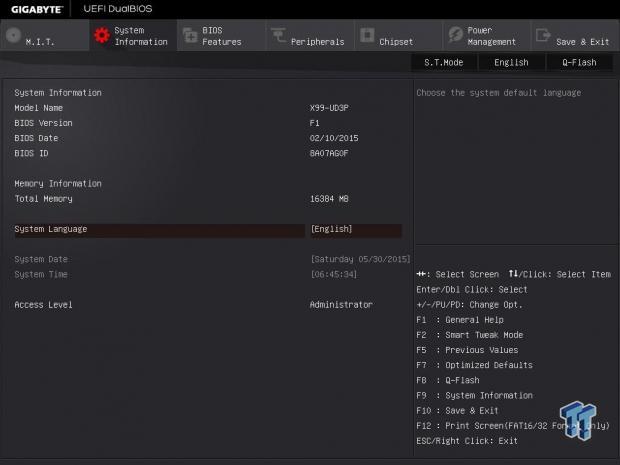
Task: Click the System Information gear icon
Action: tap(101, 36)
